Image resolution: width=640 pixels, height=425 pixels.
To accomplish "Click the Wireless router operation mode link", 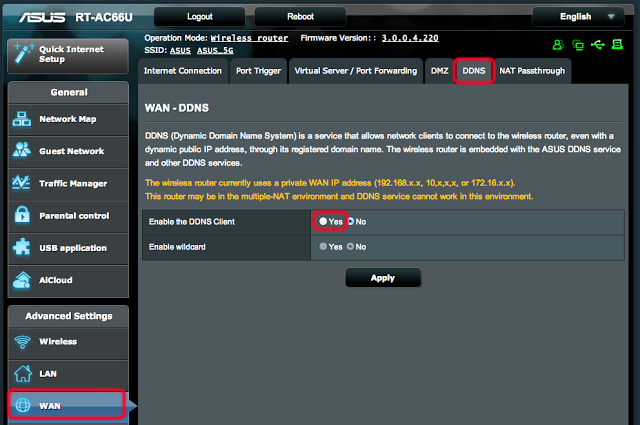I will click(252, 37).
